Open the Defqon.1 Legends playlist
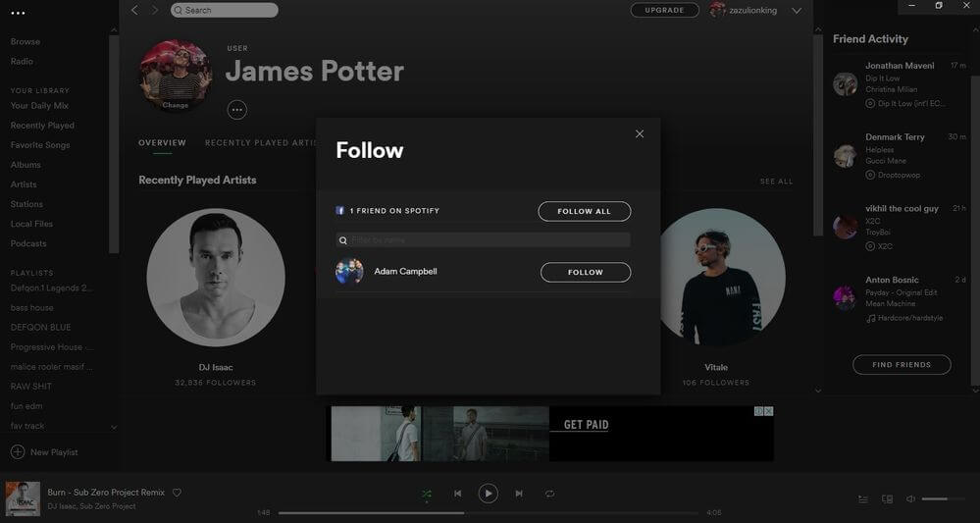Screen dimensions: 980x523 (51, 288)
